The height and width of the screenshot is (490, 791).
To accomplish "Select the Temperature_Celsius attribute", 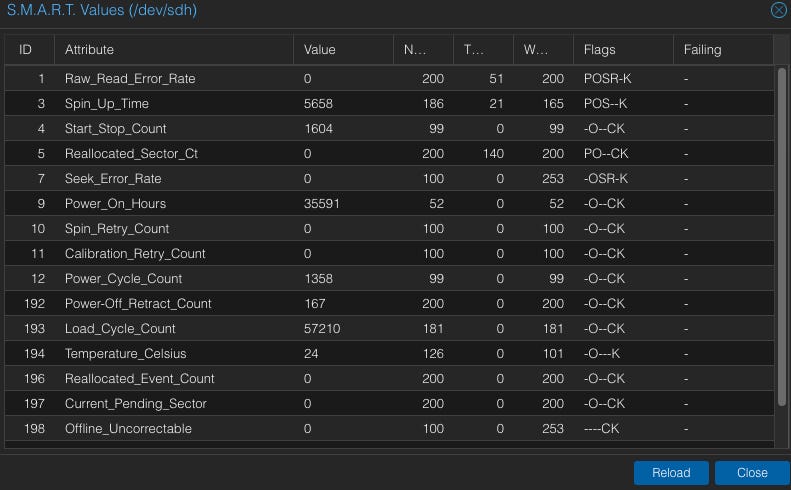I will pyautogui.click(x=126, y=353).
